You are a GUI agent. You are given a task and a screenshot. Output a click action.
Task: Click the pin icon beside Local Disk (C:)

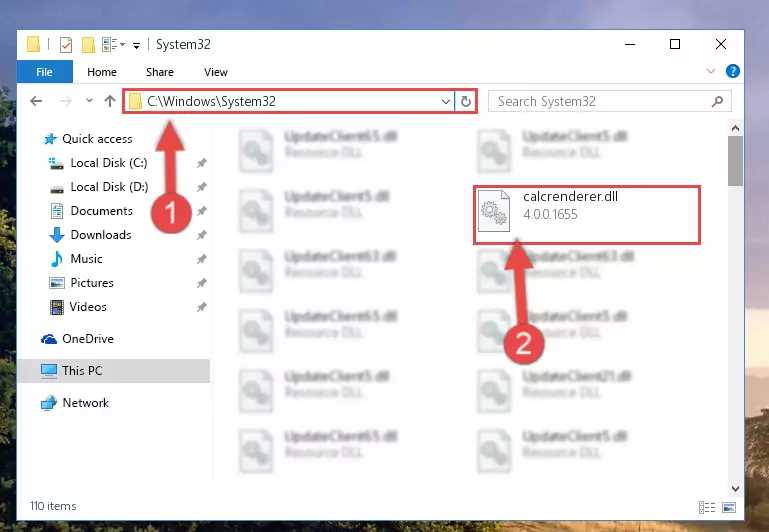point(202,163)
